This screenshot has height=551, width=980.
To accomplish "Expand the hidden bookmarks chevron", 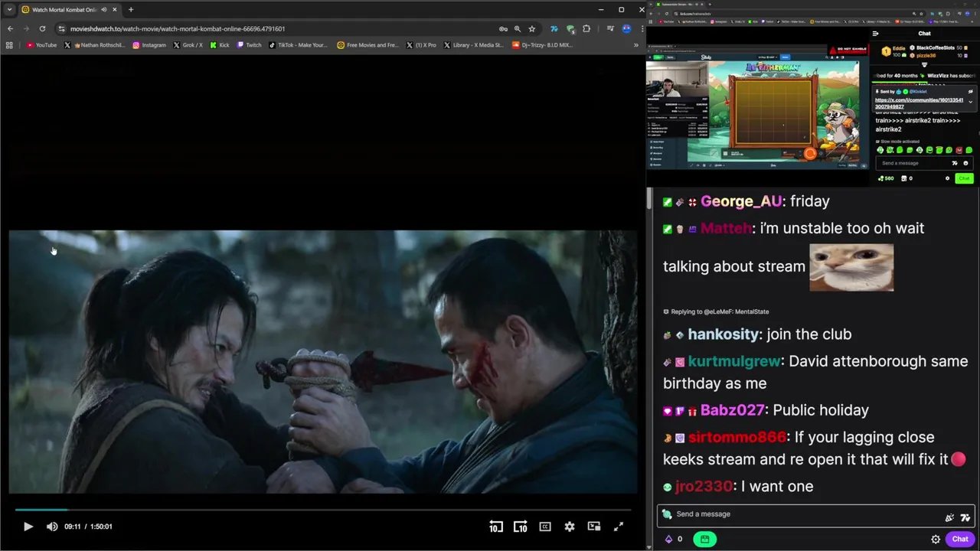I will tap(635, 45).
